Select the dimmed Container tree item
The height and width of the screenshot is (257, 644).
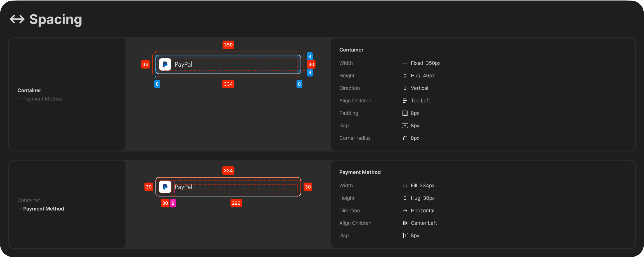[29, 200]
